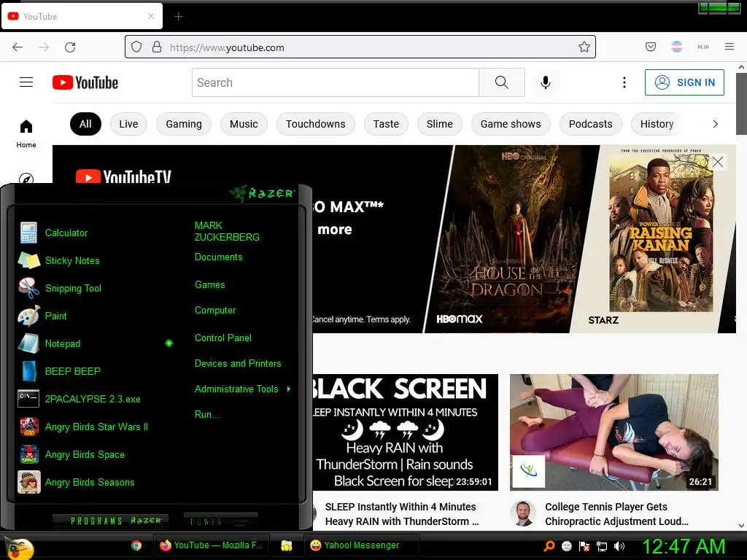Open Chrome from the taskbar
Viewport: 747px width, 560px height.
tap(136, 545)
